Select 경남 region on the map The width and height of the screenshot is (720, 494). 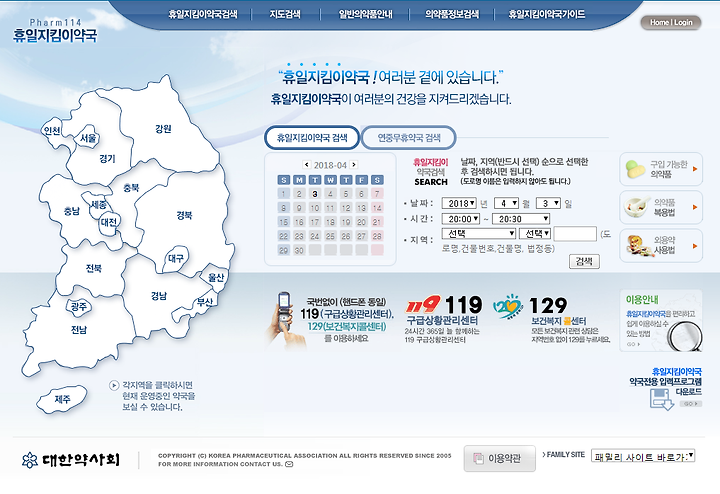click(159, 296)
